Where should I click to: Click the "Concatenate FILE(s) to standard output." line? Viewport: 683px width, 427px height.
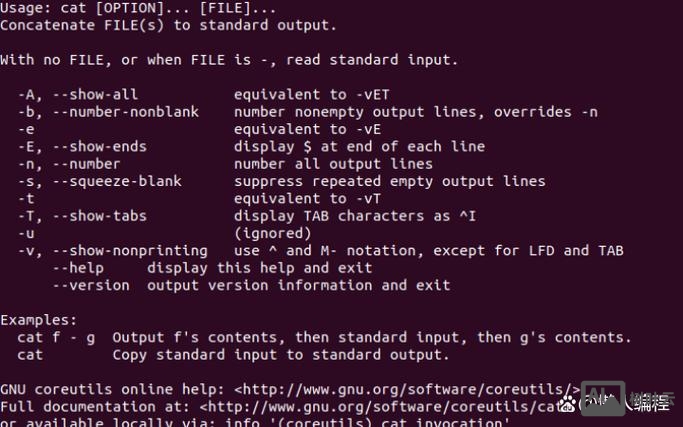(169, 25)
